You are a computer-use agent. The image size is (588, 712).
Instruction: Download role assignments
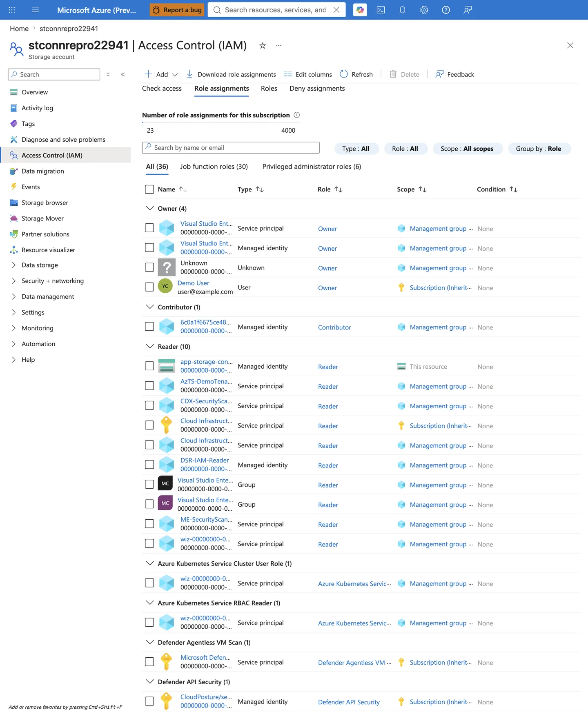[x=231, y=74]
